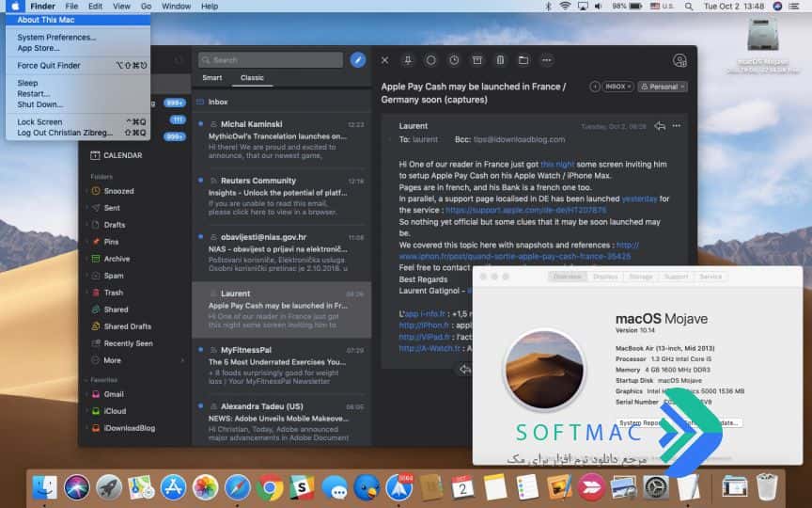Open Twitterrific bird app in Dock
Image resolution: width=812 pixels, height=508 pixels.
367,488
